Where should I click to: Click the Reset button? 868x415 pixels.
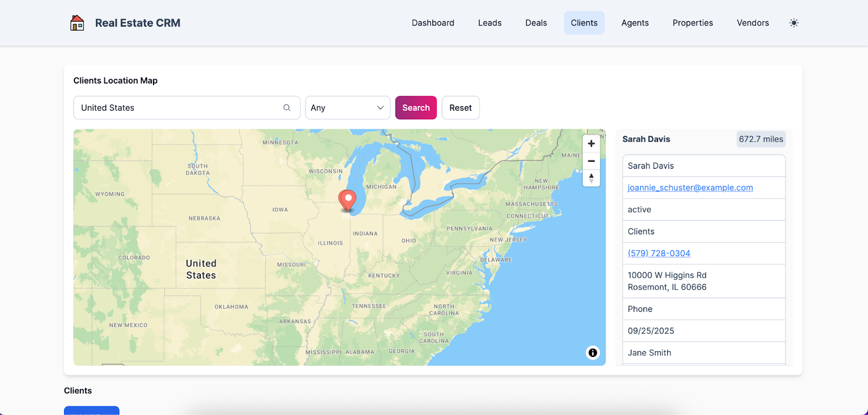460,107
